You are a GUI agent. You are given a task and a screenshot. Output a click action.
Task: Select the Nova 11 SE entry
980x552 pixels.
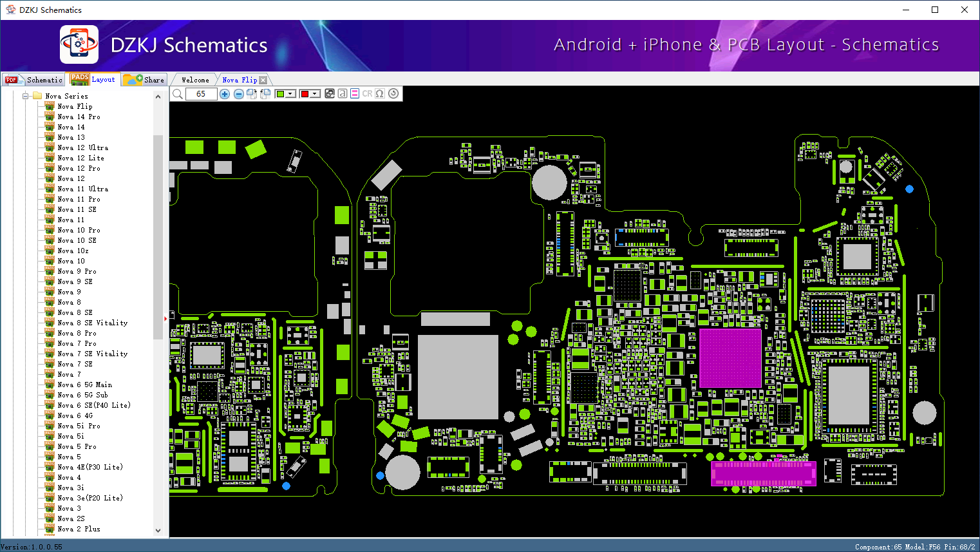77,209
